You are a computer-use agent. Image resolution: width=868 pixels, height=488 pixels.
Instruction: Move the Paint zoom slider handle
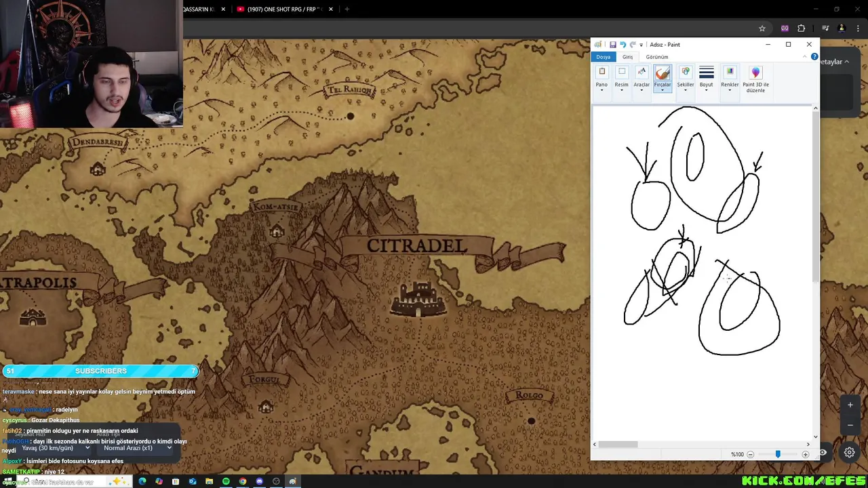pyautogui.click(x=778, y=454)
